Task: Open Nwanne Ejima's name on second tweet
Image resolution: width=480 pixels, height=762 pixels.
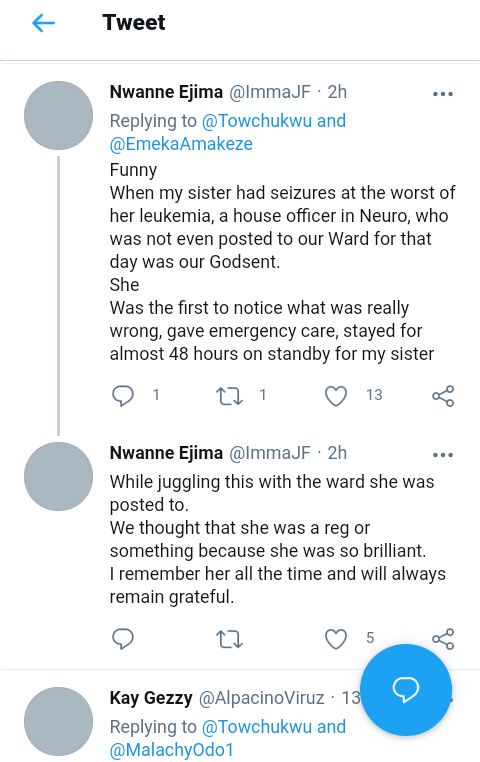Action: (x=166, y=452)
